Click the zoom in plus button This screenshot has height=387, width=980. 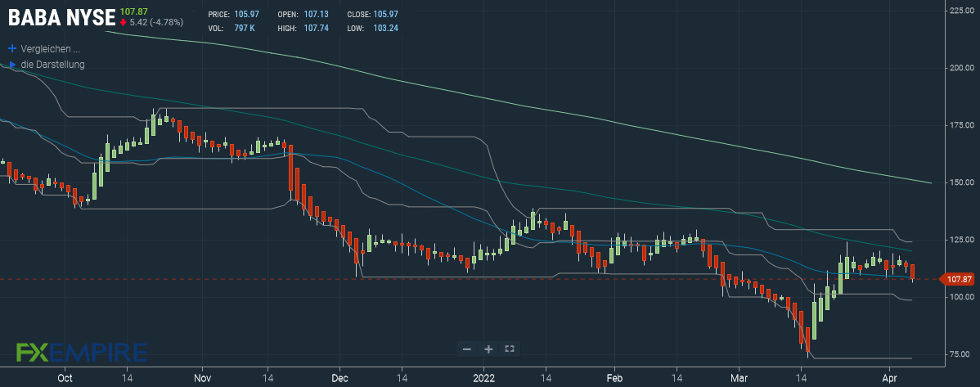tap(488, 349)
